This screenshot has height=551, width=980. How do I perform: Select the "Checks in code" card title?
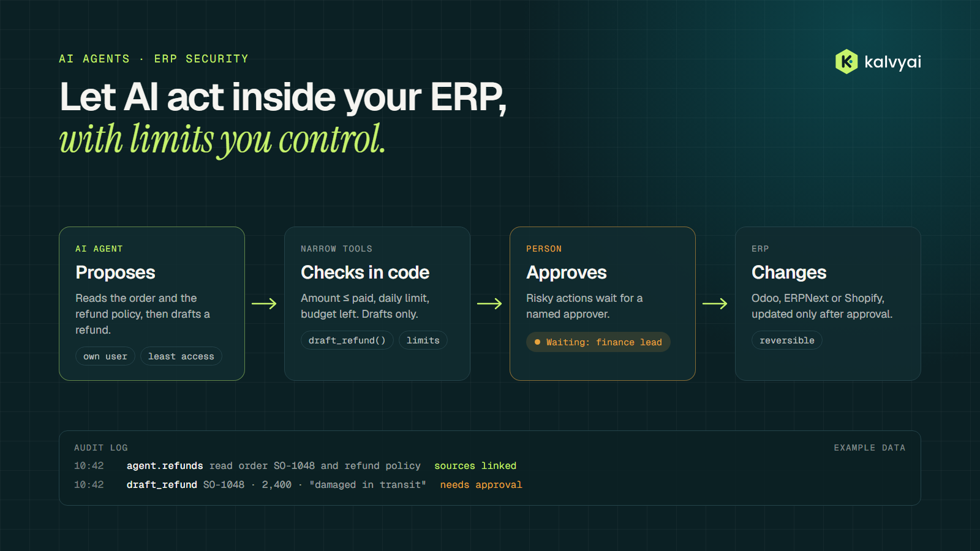(x=365, y=272)
